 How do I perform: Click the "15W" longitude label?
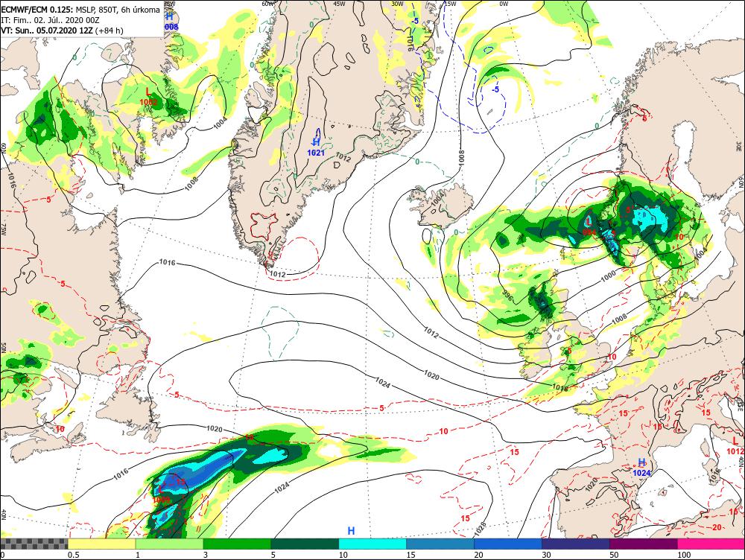[450, 3]
